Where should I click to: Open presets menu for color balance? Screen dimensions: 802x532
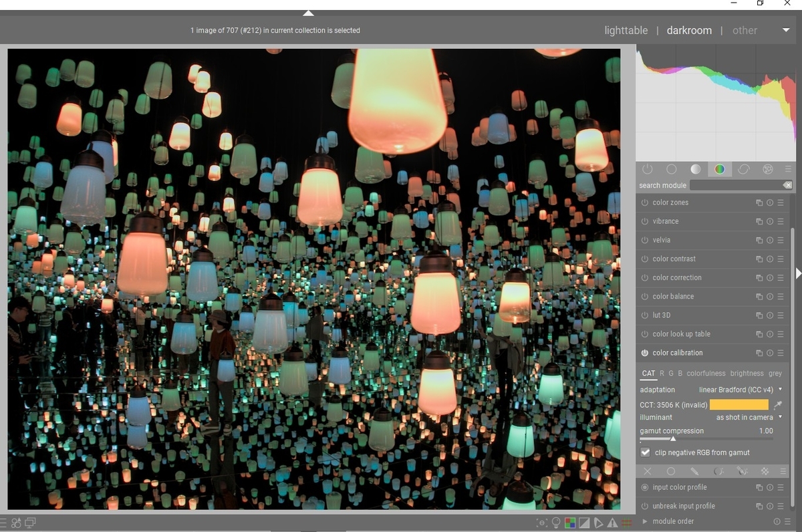781,296
